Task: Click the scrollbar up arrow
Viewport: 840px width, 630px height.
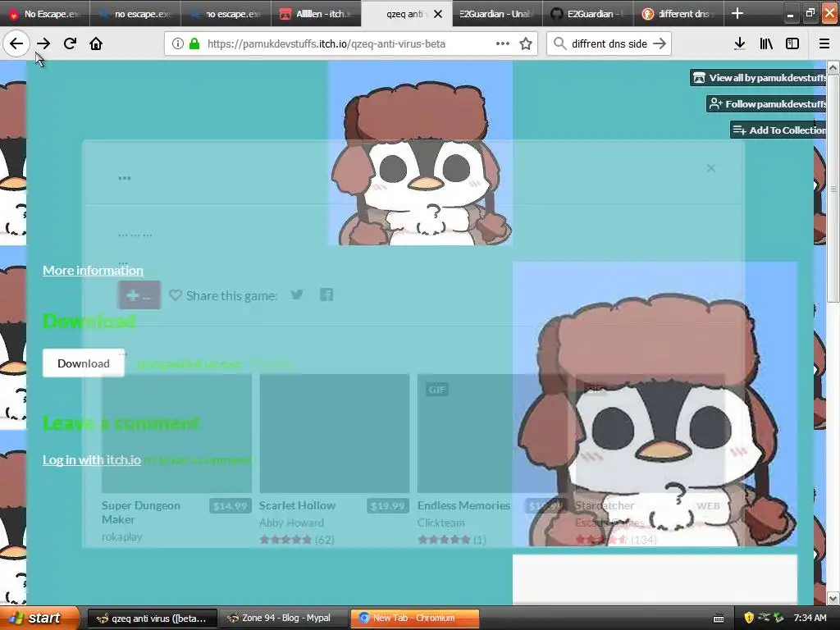Action: (833, 67)
